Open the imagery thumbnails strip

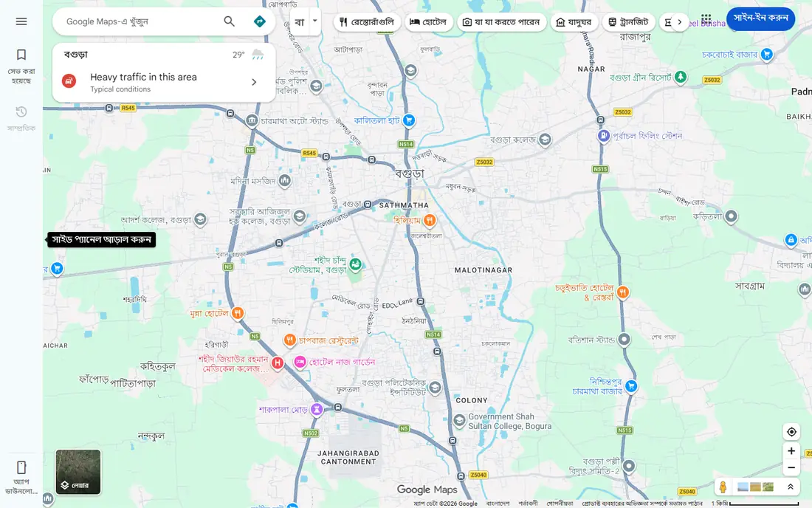755,487
